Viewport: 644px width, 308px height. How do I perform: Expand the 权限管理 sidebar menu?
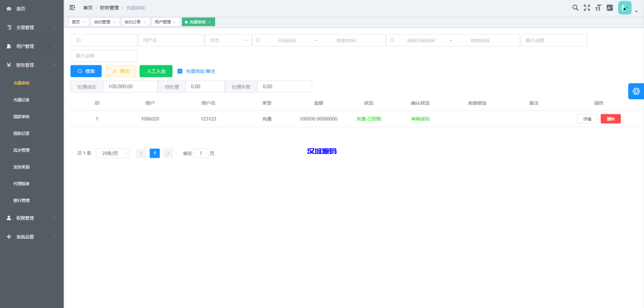click(x=31, y=218)
